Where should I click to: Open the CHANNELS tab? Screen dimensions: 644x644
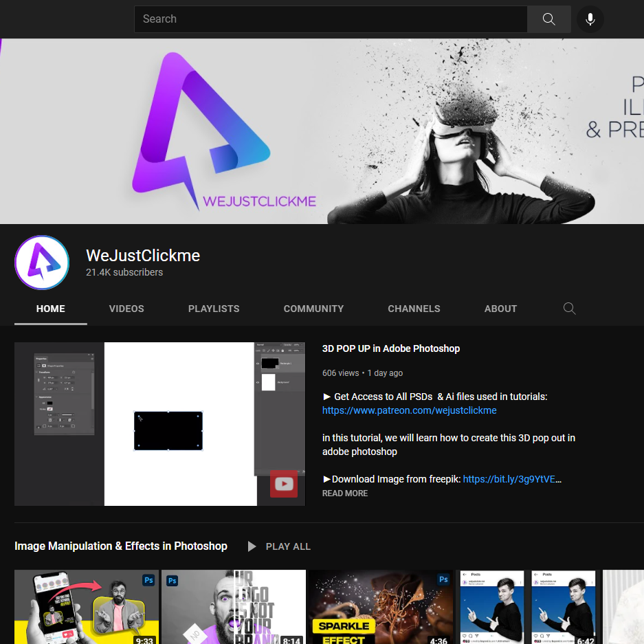pos(414,309)
